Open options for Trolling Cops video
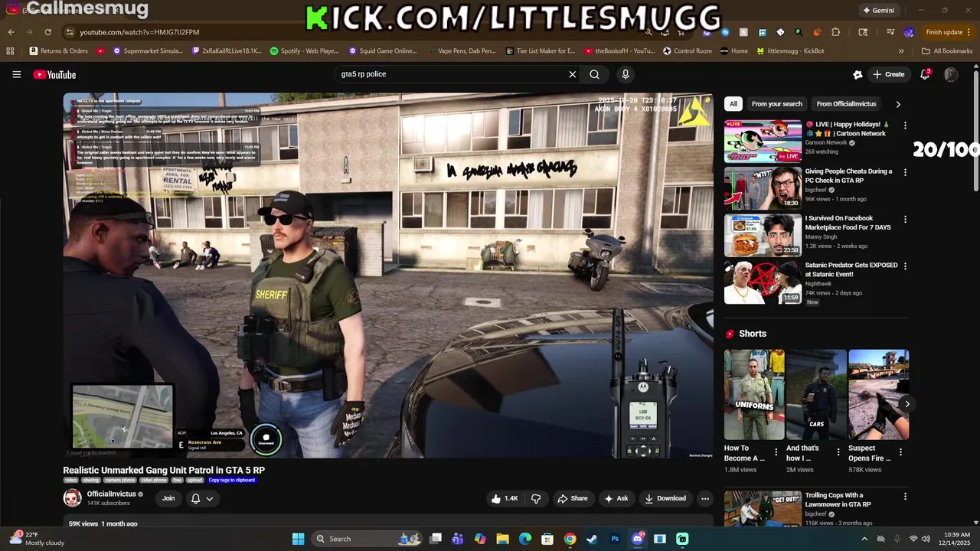The height and width of the screenshot is (551, 980). click(905, 496)
